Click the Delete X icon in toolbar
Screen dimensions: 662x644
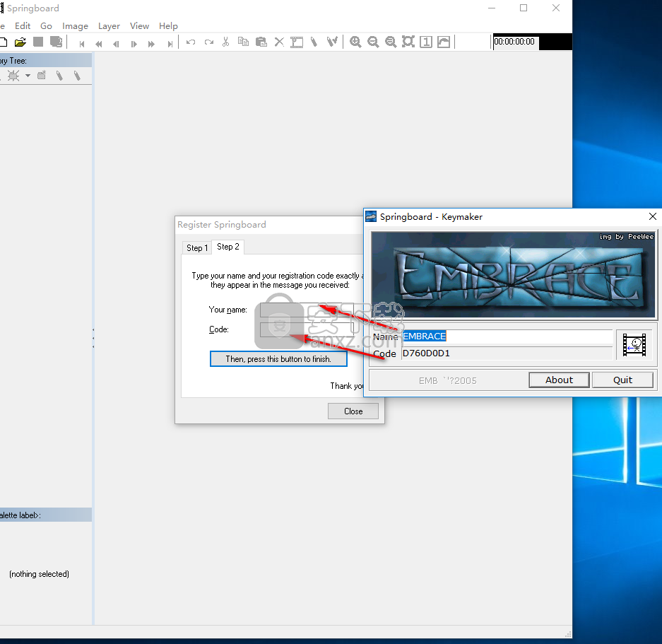tap(279, 42)
